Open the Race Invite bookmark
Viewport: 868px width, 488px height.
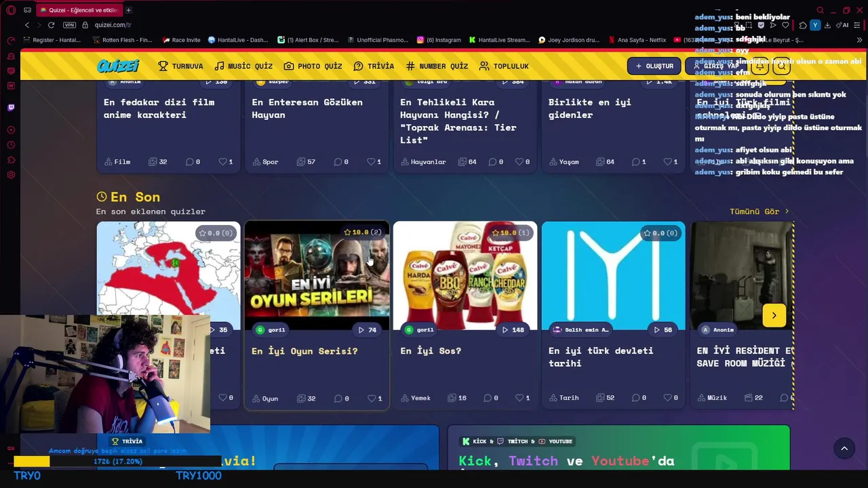pyautogui.click(x=180, y=40)
